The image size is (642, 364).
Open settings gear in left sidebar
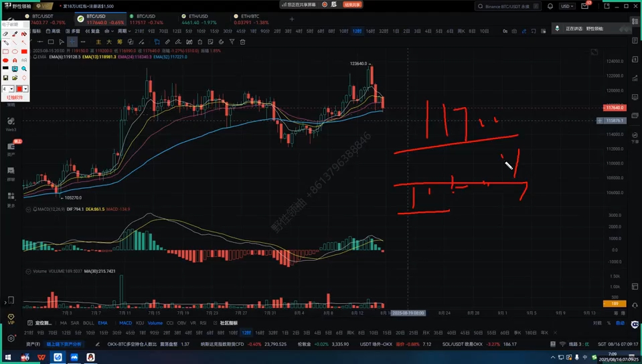click(x=11, y=339)
